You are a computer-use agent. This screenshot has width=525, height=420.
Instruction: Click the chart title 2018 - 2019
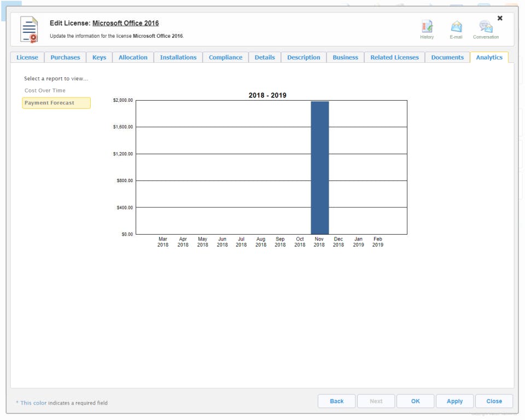click(x=267, y=95)
